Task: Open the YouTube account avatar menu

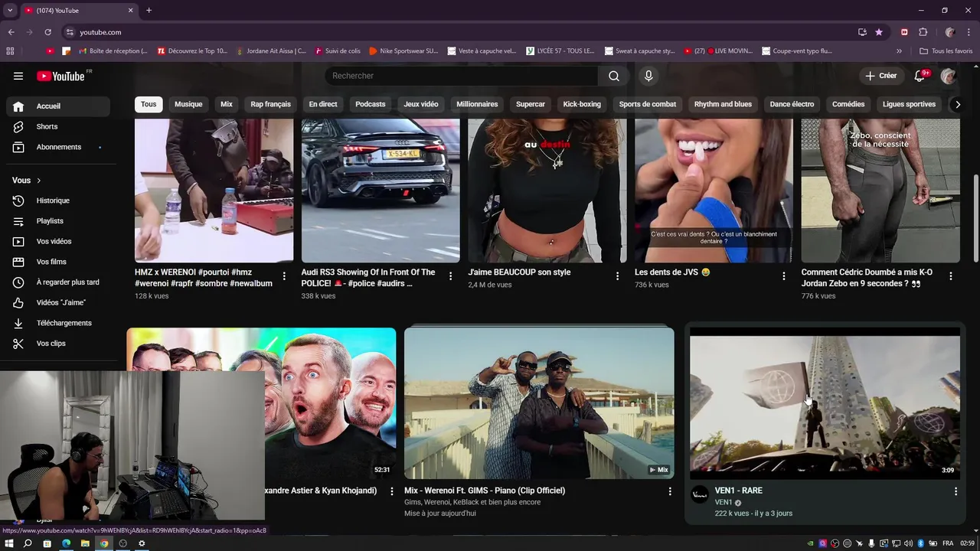Action: (x=948, y=76)
